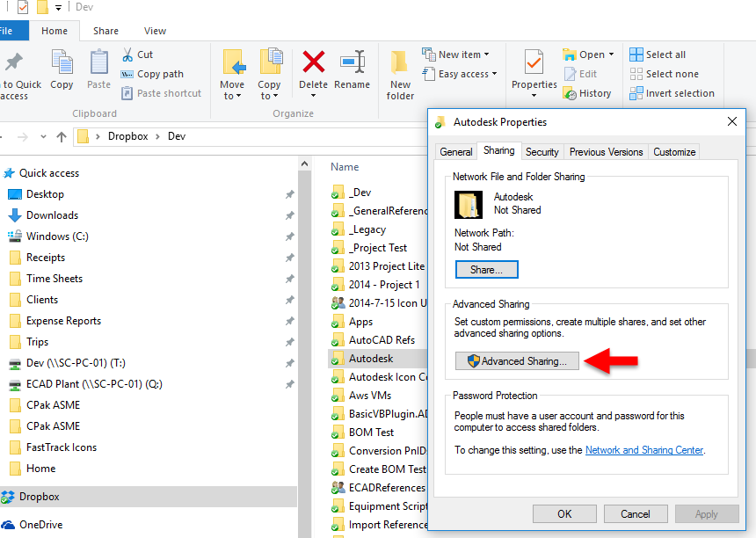
Task: Expand the New item dropdown
Action: tap(487, 54)
